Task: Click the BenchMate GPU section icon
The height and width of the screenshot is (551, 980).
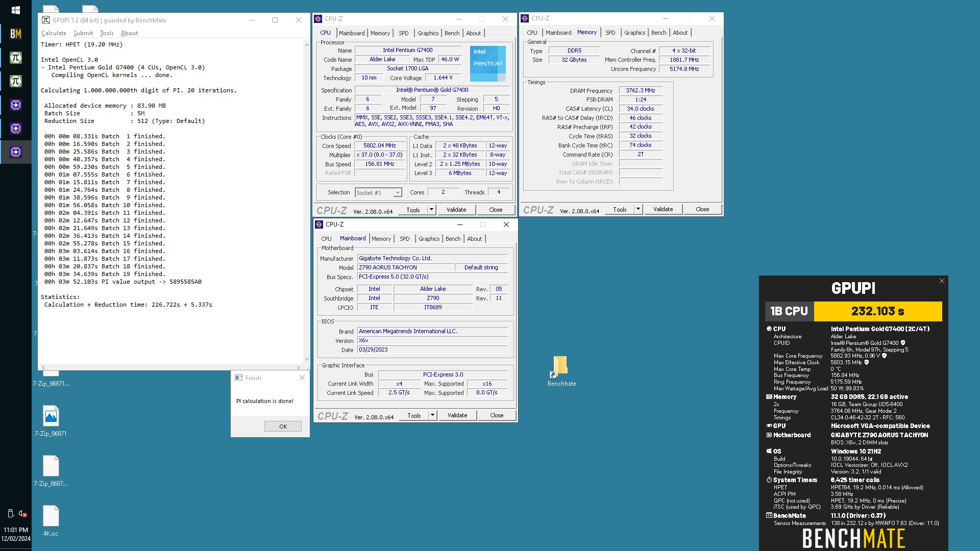Action: coord(769,426)
